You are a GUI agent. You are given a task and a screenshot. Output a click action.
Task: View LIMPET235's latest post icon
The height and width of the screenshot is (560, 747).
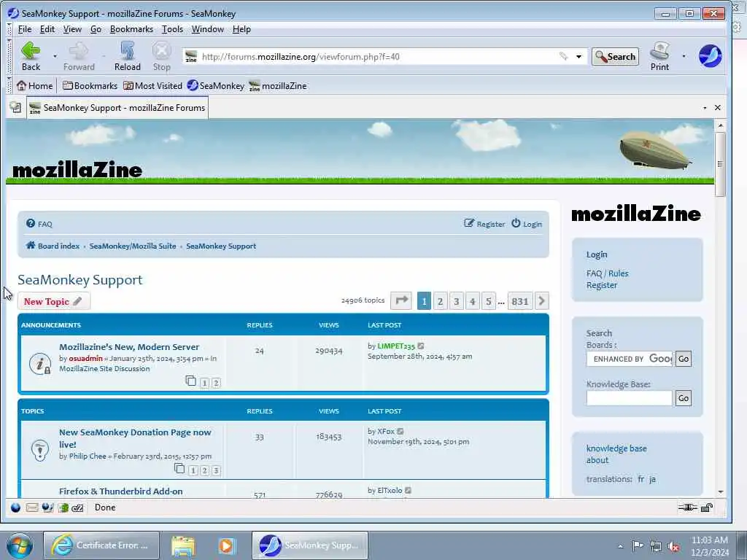421,346
